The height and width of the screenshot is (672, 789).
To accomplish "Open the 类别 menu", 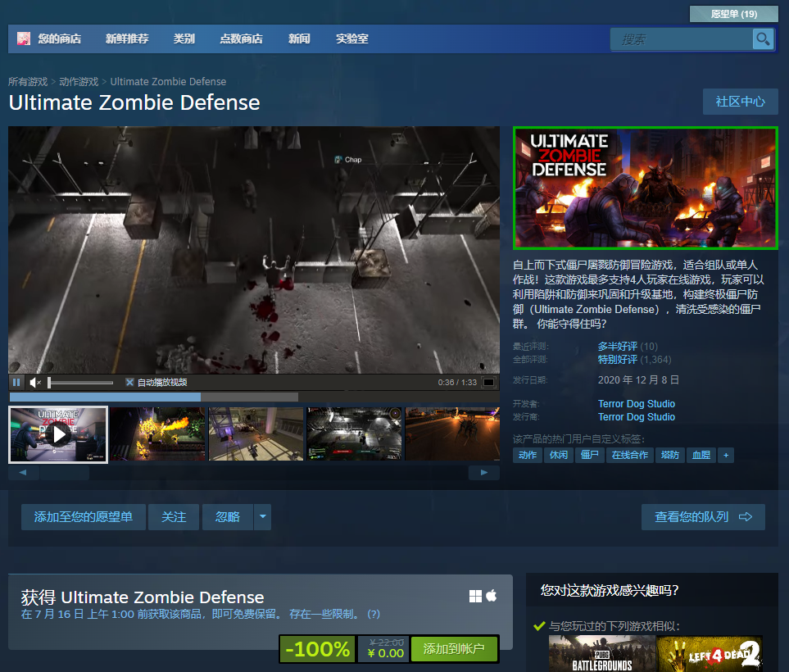I will [184, 39].
